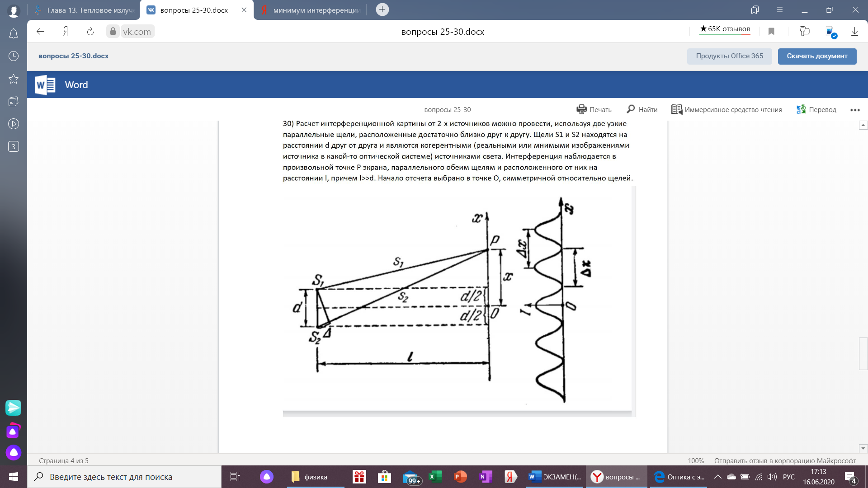Click Перевод translate option
The image size is (868, 488).
click(816, 109)
